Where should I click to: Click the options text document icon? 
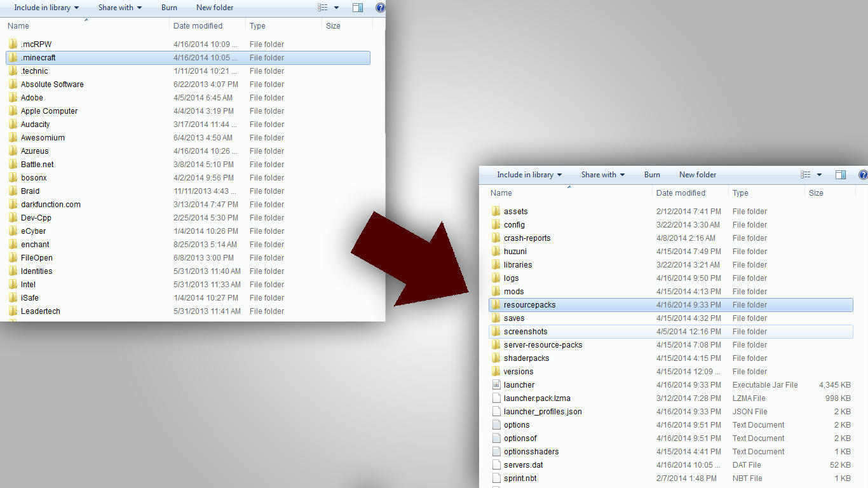(x=496, y=424)
